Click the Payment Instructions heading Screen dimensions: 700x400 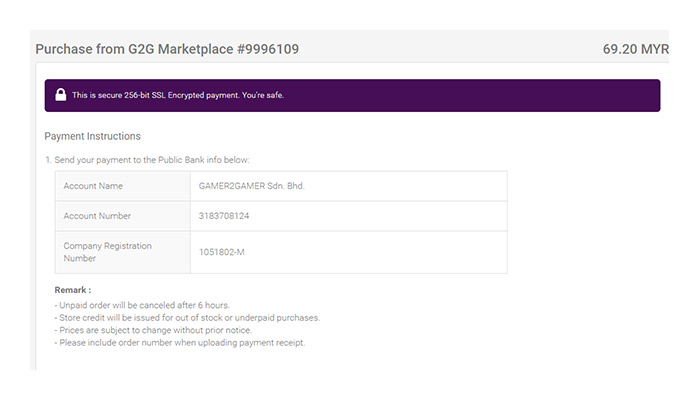pos(92,136)
